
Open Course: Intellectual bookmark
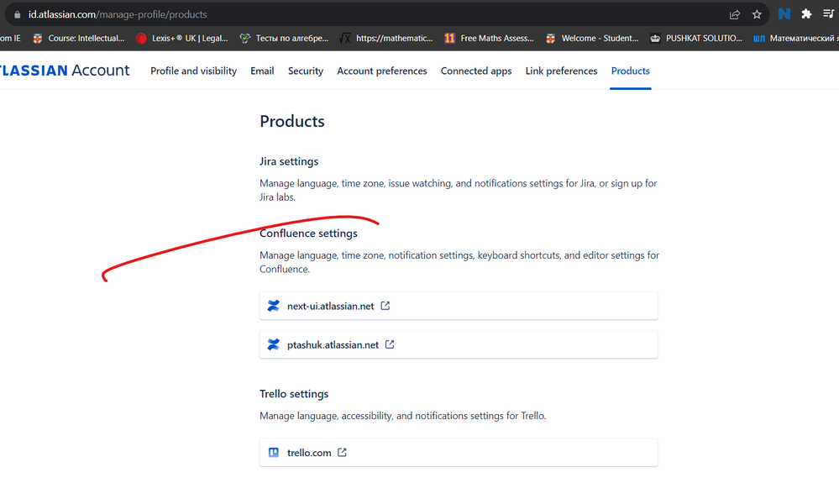pos(79,38)
